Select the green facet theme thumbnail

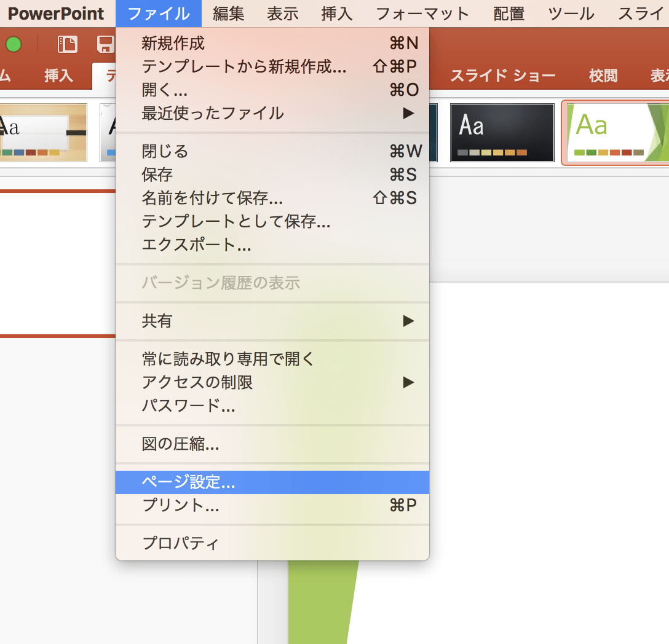(617, 133)
